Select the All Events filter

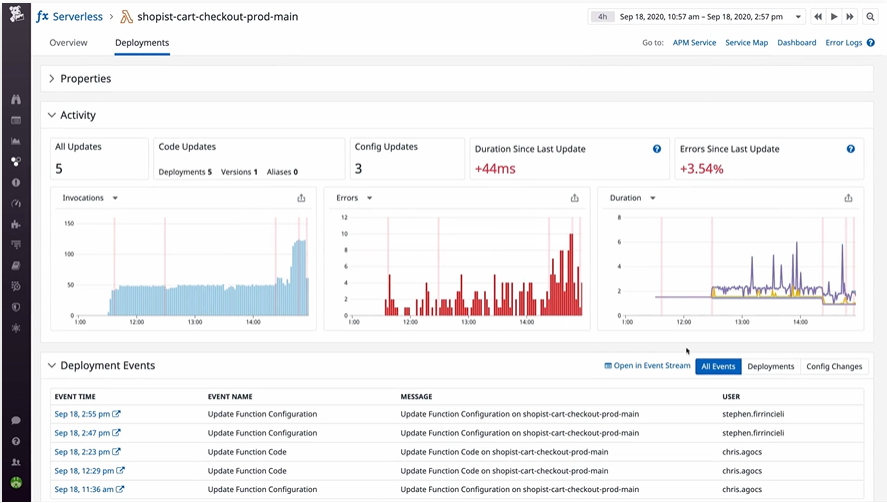718,367
